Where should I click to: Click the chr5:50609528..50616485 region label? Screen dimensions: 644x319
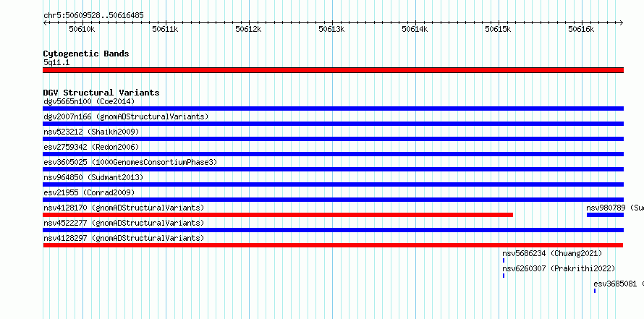pyautogui.click(x=93, y=16)
